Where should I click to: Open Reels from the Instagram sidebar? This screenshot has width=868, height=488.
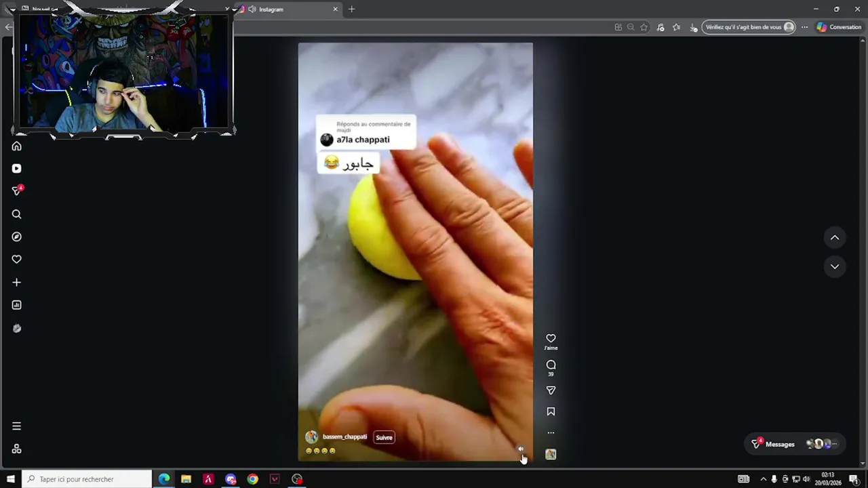click(x=17, y=168)
